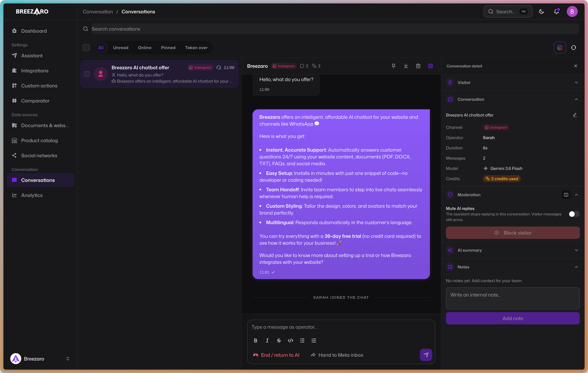Switch to Pinned filter tab
Screen dimensions: 588x373
point(168,48)
